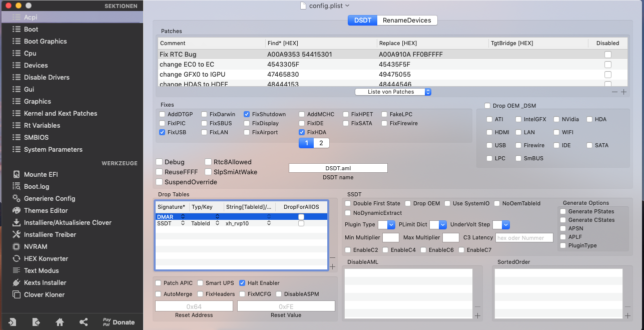Remove Drop Tables entry with minus
The width and height of the screenshot is (644, 330).
[332, 257]
